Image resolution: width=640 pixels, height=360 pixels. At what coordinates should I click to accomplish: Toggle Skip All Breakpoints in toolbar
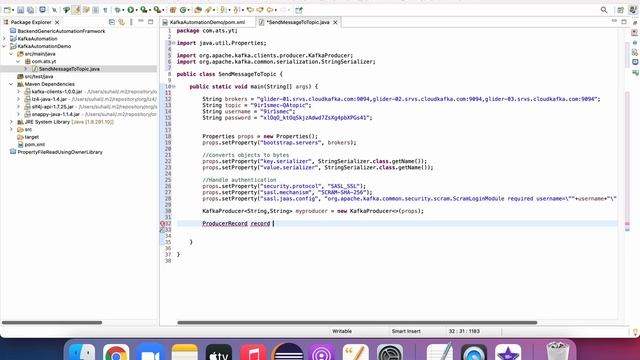[x=54, y=10]
